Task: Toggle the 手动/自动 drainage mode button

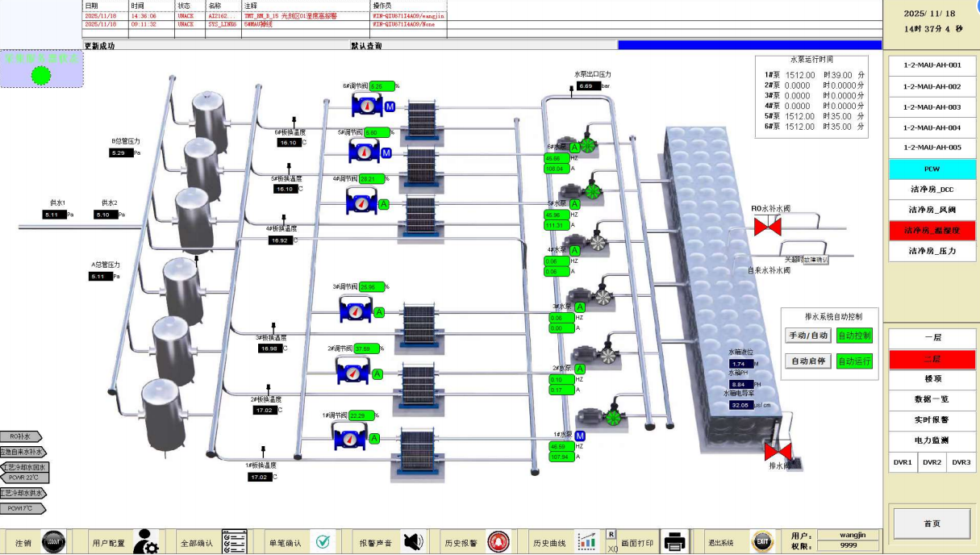Action: 807,336
